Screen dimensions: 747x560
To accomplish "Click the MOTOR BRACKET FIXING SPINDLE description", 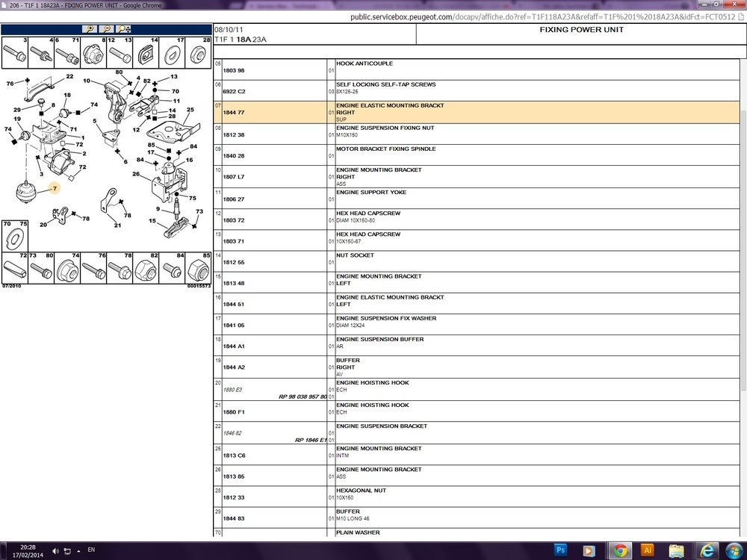I will 386,149.
